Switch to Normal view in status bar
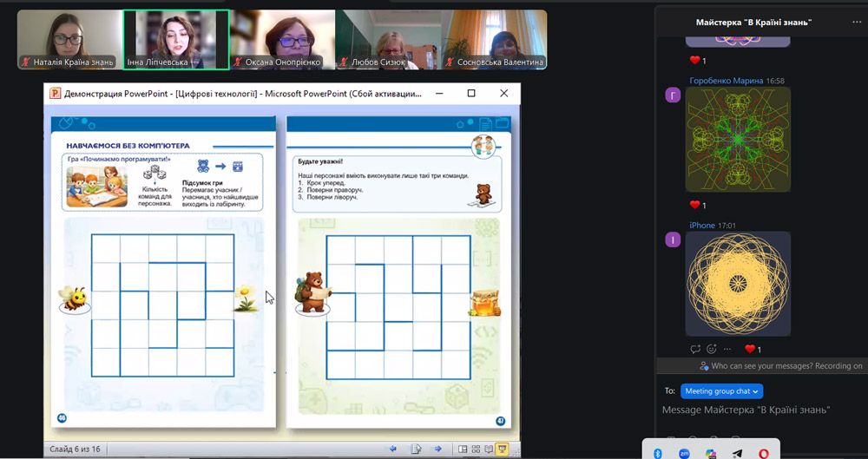 pos(463,449)
